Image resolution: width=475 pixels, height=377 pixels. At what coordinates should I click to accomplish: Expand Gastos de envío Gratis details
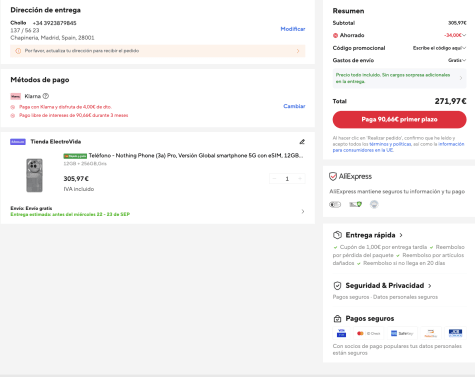pyautogui.click(x=457, y=60)
